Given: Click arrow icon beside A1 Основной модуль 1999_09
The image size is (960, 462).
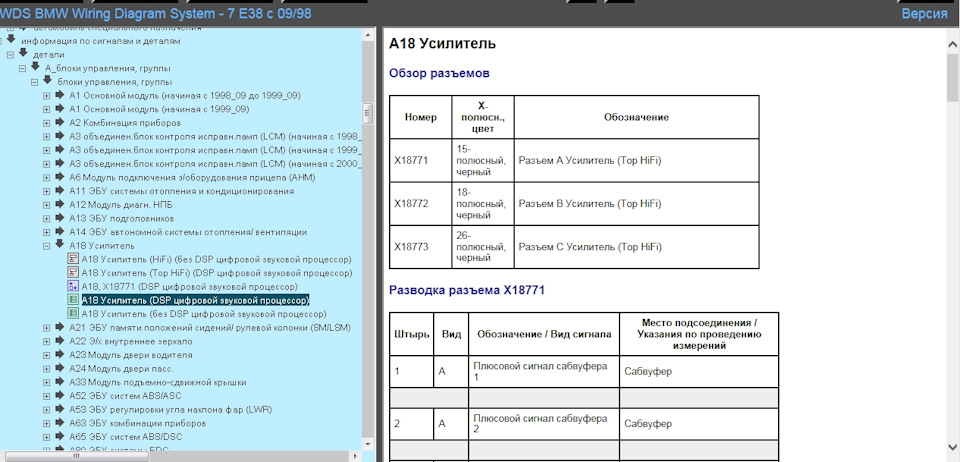Looking at the screenshot, I should (59, 109).
